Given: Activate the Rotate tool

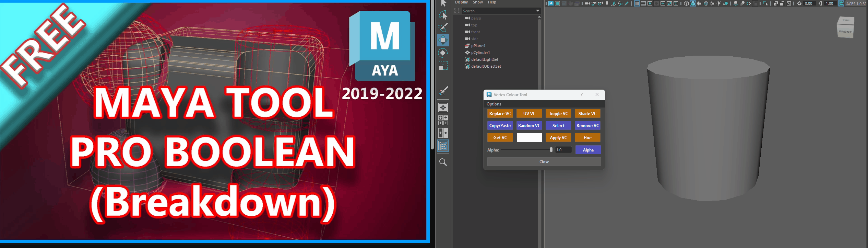Looking at the screenshot, I should pyautogui.click(x=443, y=53).
